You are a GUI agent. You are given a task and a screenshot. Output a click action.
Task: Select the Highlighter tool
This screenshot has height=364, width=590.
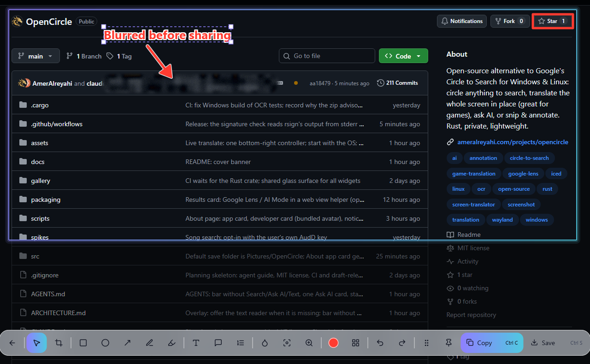pos(171,343)
